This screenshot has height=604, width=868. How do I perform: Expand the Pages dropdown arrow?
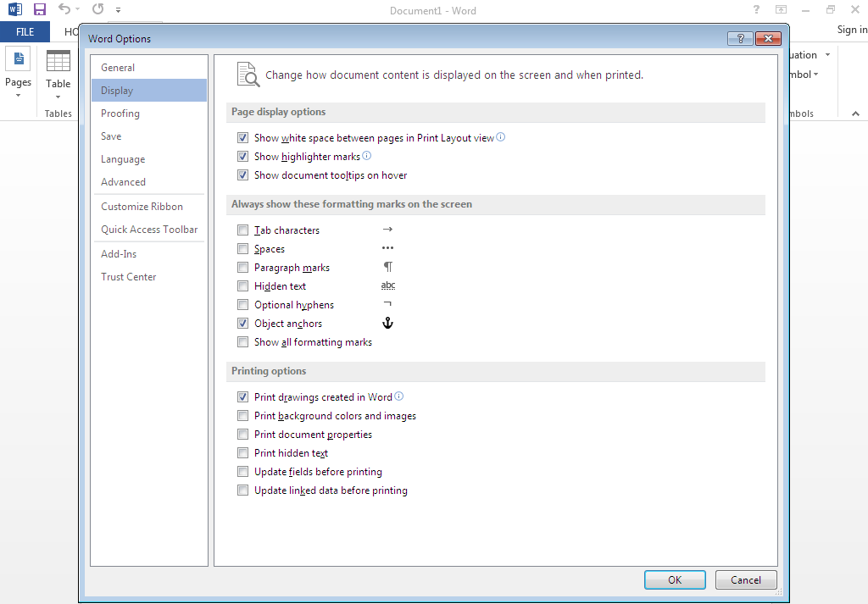[18, 95]
